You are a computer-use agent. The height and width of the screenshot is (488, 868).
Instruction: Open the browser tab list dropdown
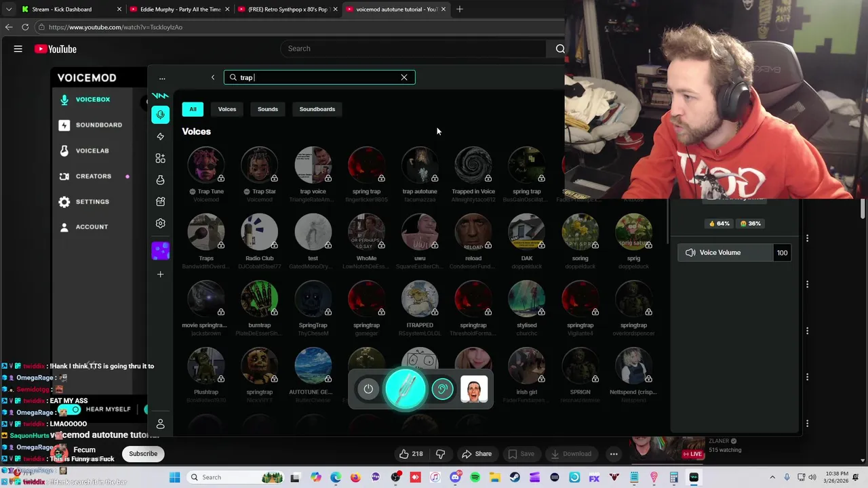(x=8, y=9)
